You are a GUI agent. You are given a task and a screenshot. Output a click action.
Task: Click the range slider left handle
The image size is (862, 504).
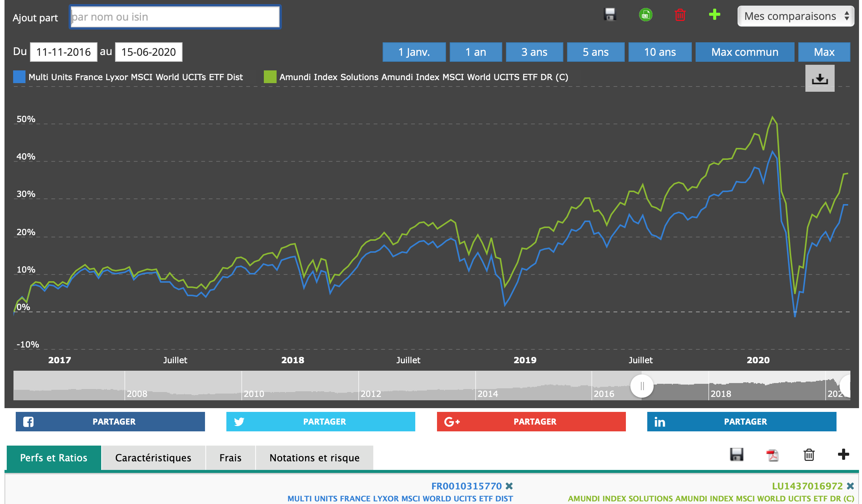pos(642,386)
